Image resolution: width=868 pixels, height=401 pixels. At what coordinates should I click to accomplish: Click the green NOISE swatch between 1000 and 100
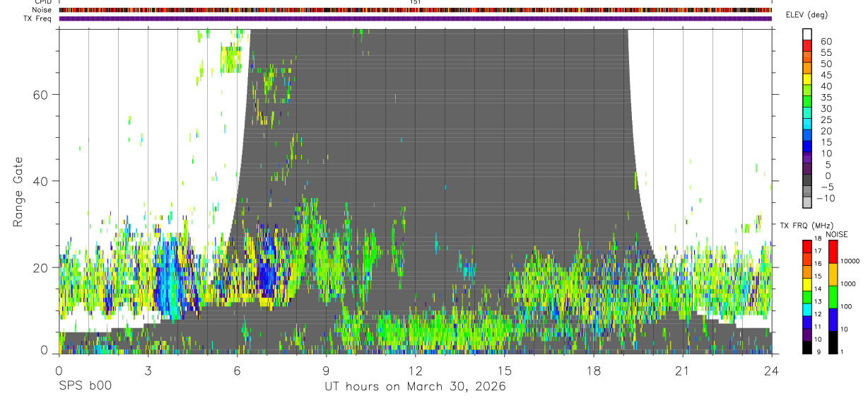[833, 297]
